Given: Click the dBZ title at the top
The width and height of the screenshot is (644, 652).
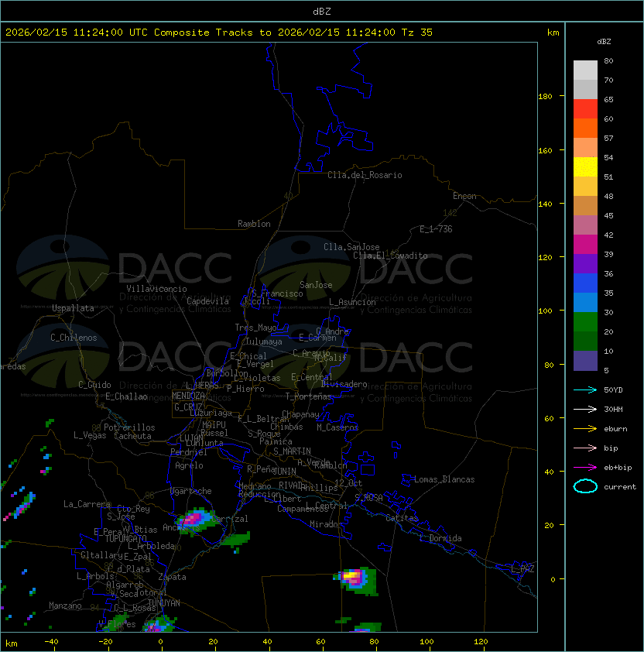Looking at the screenshot, I should [x=322, y=12].
